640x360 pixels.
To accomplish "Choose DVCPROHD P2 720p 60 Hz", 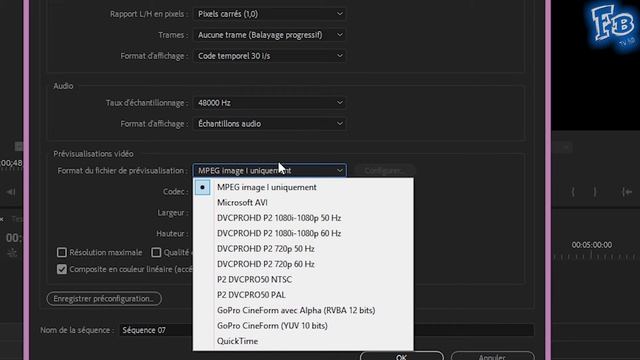I will [303, 264].
